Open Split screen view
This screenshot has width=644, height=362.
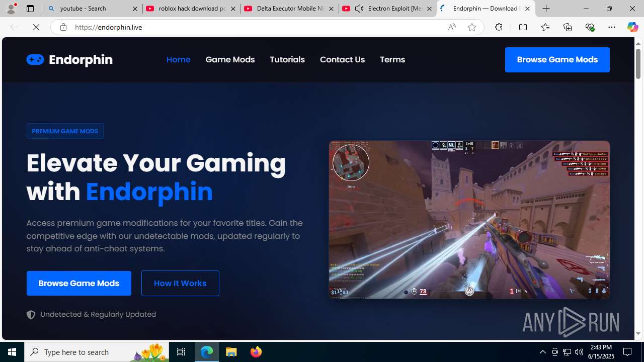(523, 27)
